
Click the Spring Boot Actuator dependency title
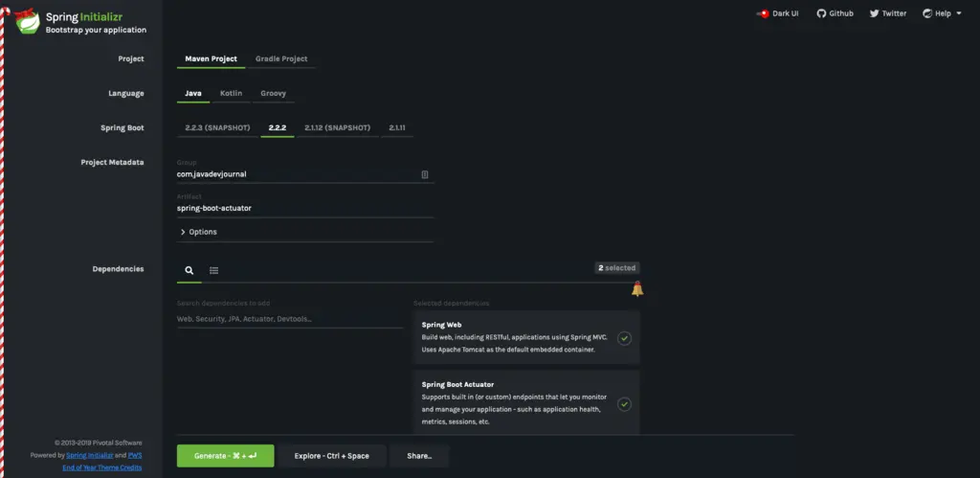[x=457, y=385]
